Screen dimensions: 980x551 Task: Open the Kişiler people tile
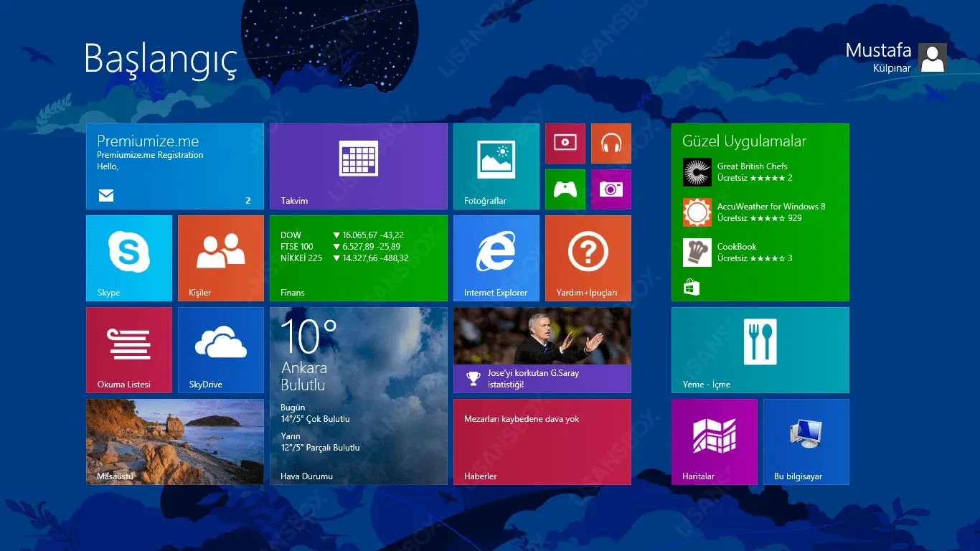tap(221, 258)
